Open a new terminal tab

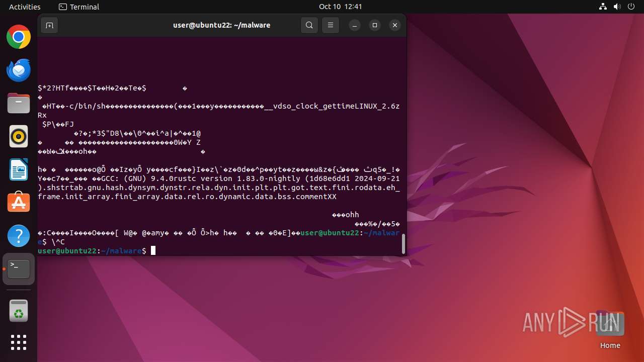pos(49,25)
